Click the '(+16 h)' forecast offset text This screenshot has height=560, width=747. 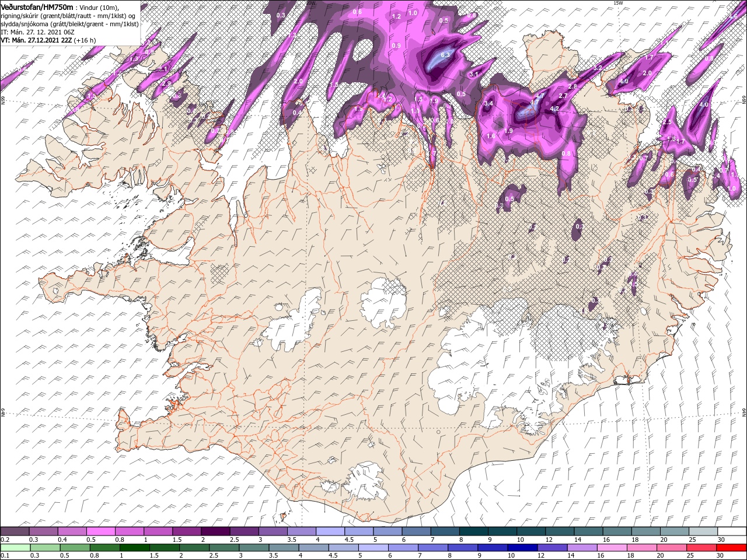pyautogui.click(x=85, y=40)
